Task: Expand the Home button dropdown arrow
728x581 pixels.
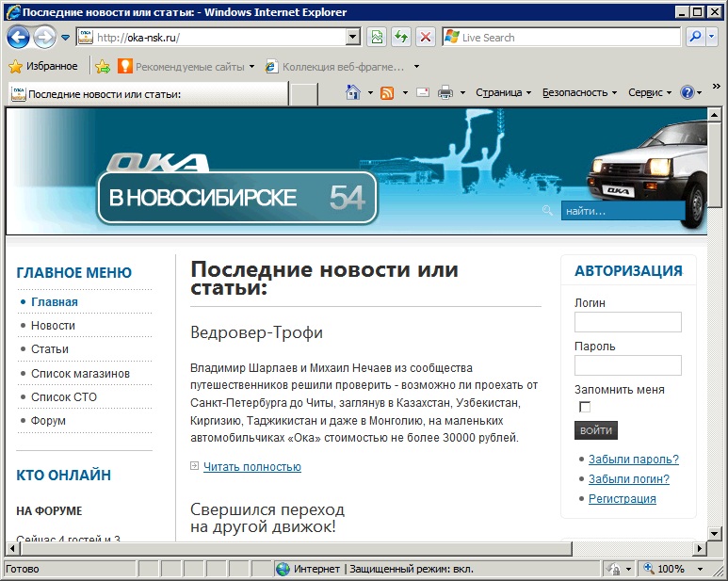Action: 370,93
